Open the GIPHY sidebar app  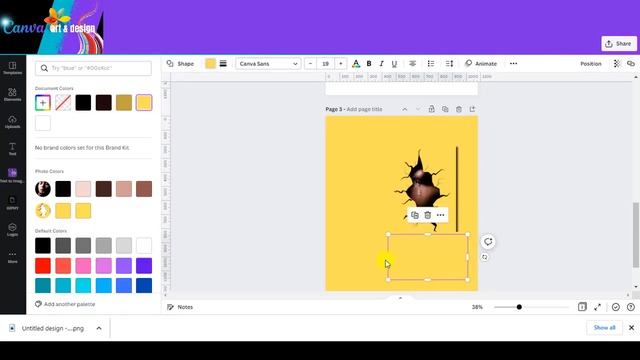13,203
